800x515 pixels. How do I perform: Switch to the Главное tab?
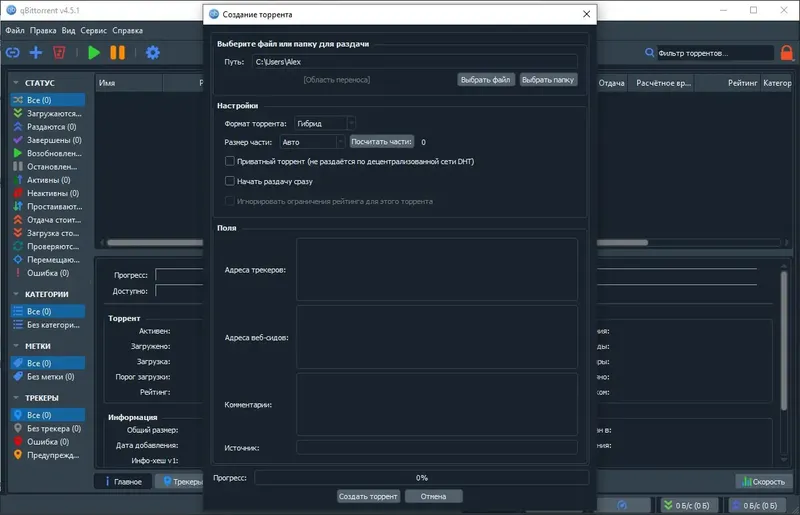123,481
